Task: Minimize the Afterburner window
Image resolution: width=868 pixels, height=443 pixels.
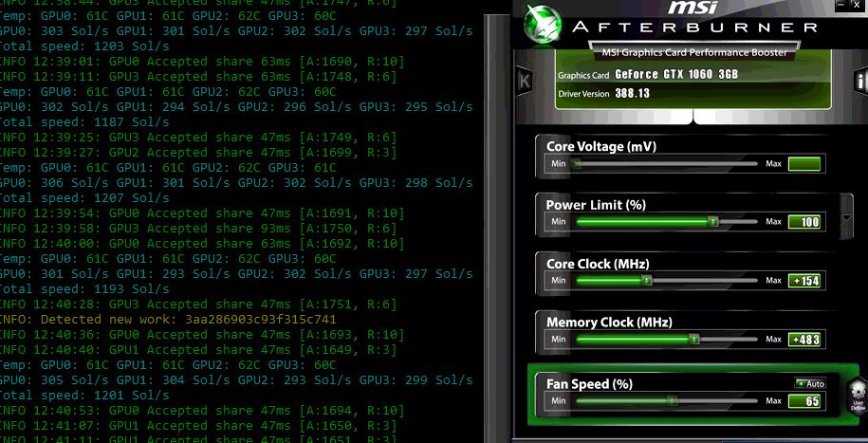Action: 840,5
